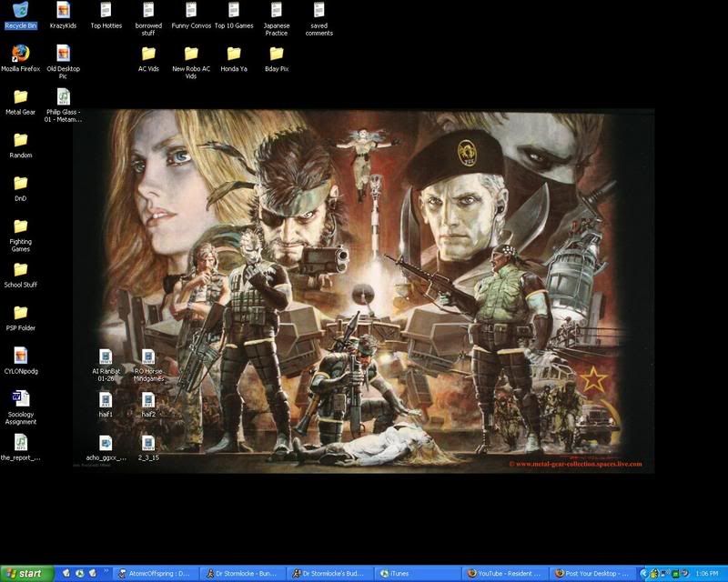Click the 1:06 PM taskbar clock

tap(707, 574)
